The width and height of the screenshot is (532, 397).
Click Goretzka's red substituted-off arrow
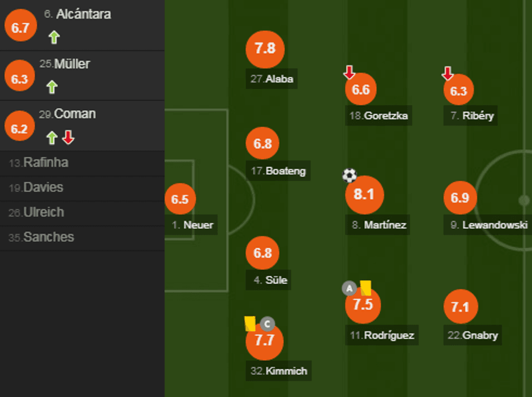(350, 72)
